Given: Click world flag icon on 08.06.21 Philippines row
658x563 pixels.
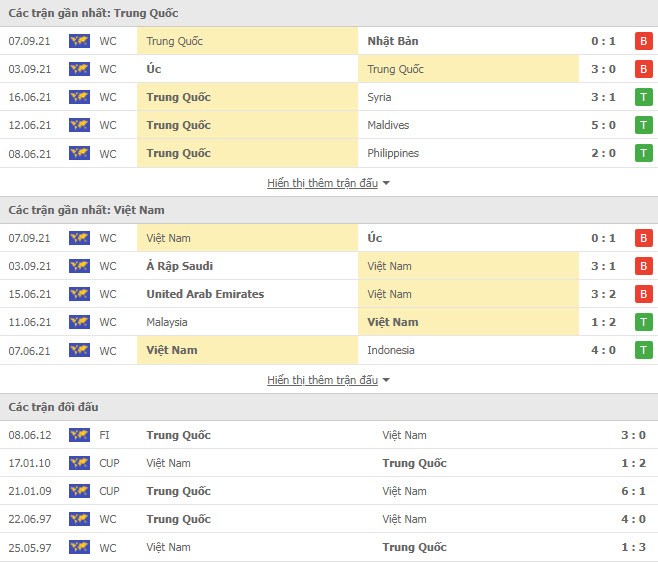Looking at the screenshot, I should [79, 153].
